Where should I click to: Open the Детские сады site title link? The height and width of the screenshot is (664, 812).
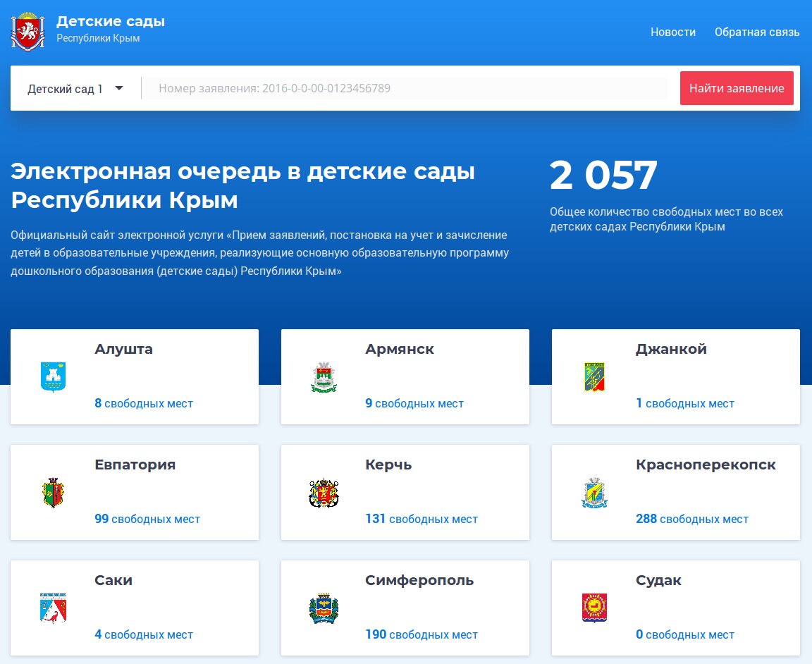point(111,22)
